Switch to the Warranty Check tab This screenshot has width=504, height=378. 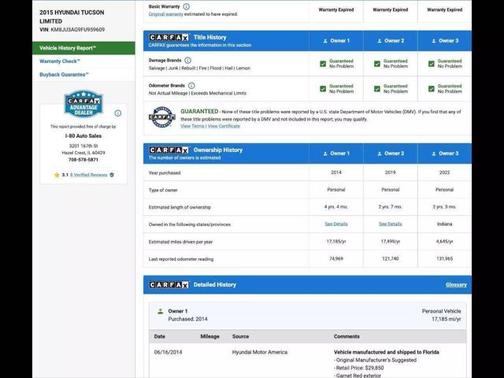point(60,61)
